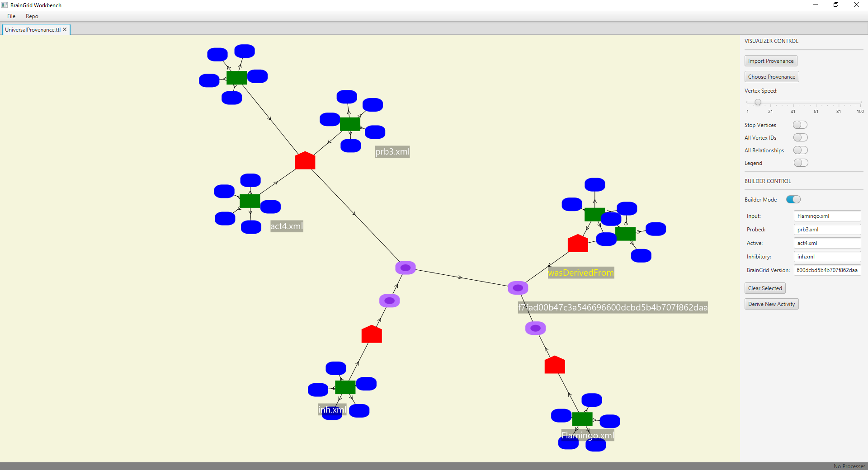Click the Inhibitory field containing inh.xml
This screenshot has height=470, width=868.
click(827, 257)
